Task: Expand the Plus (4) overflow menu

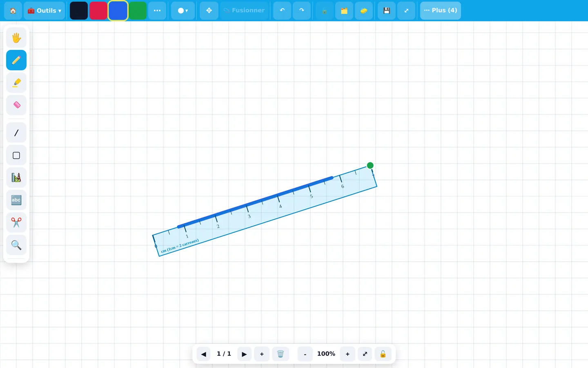Action: click(441, 11)
